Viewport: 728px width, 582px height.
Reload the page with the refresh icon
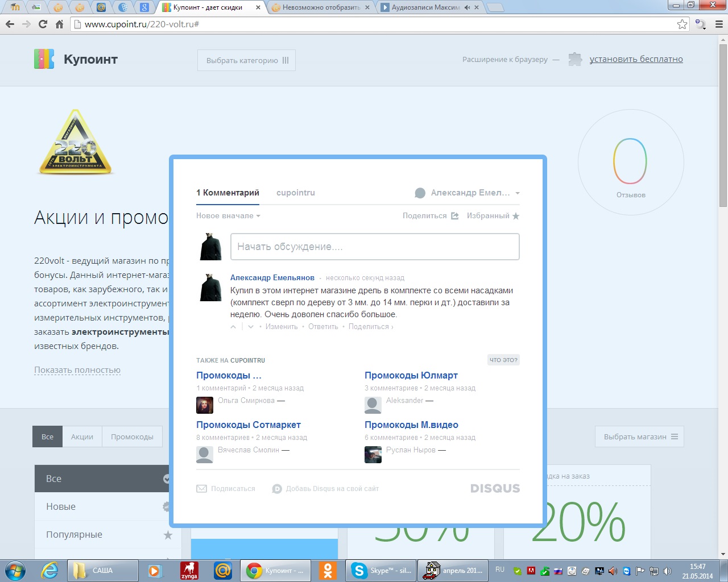pos(43,24)
